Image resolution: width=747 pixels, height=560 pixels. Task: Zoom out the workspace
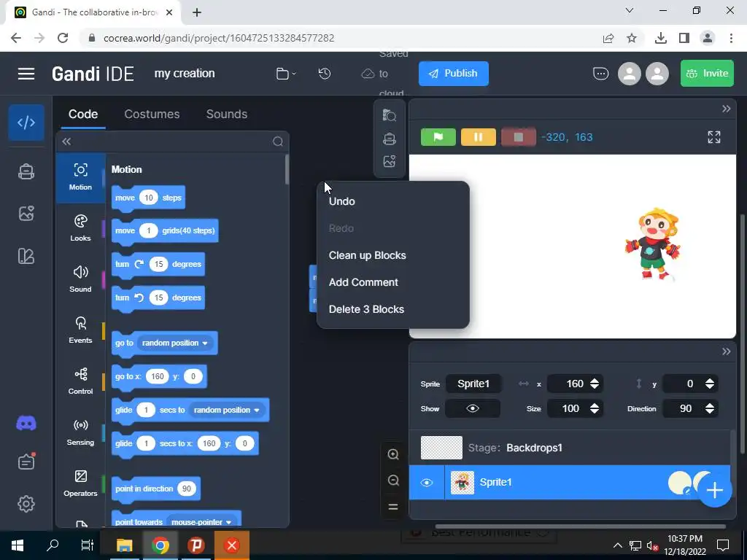(x=393, y=480)
